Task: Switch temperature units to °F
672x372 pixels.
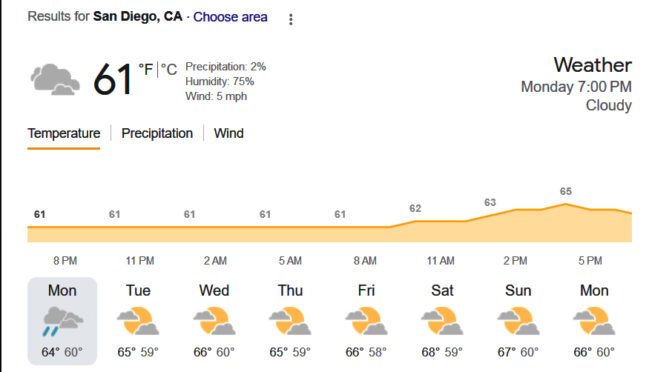Action: (146, 69)
